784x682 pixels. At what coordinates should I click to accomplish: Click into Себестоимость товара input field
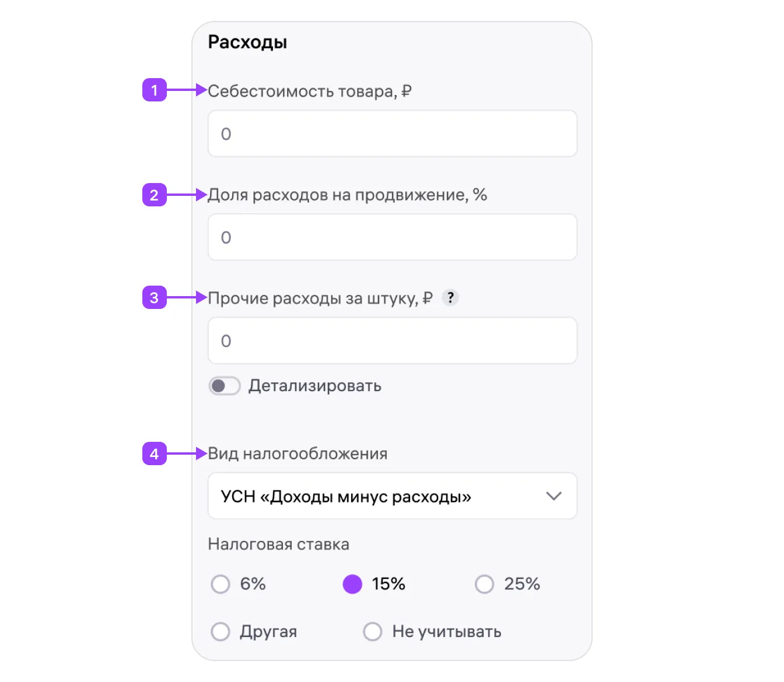coord(392,133)
